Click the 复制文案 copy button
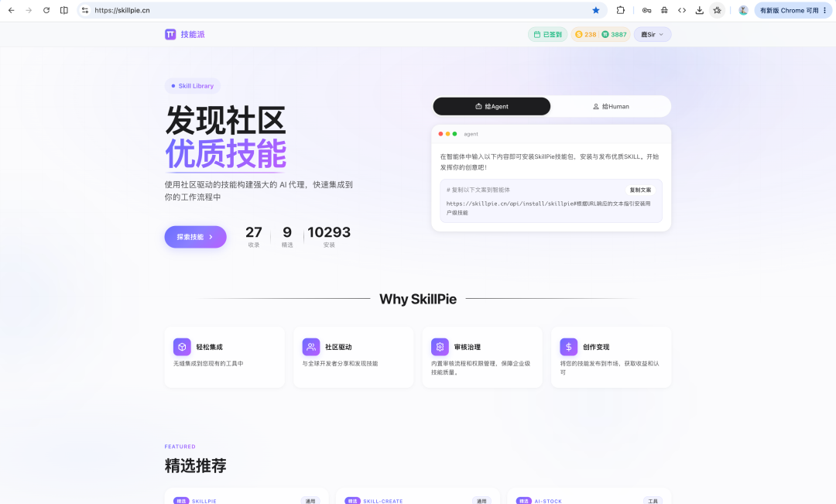 (640, 190)
